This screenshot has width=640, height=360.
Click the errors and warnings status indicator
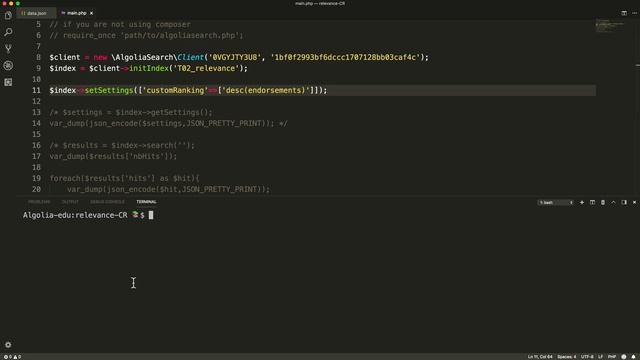pyautogui.click(x=12, y=357)
